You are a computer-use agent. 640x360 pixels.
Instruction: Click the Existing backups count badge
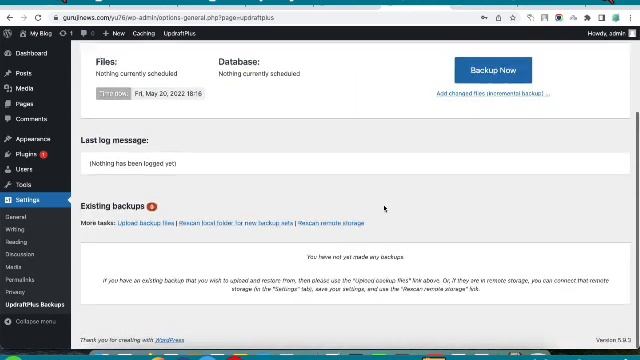(152, 207)
